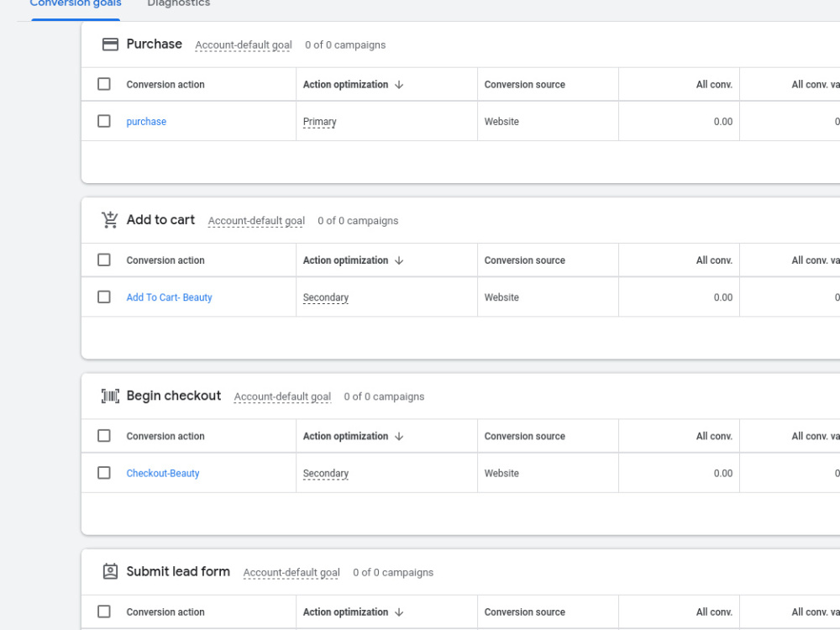
Task: Click Conversion source header in Begin checkout table
Action: pyautogui.click(x=524, y=436)
